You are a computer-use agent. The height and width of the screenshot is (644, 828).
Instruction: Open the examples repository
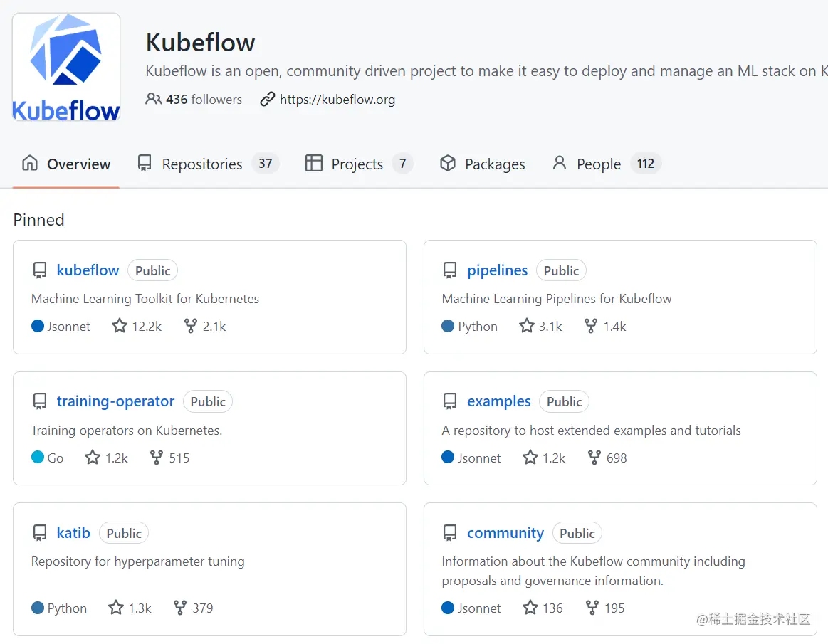(498, 401)
